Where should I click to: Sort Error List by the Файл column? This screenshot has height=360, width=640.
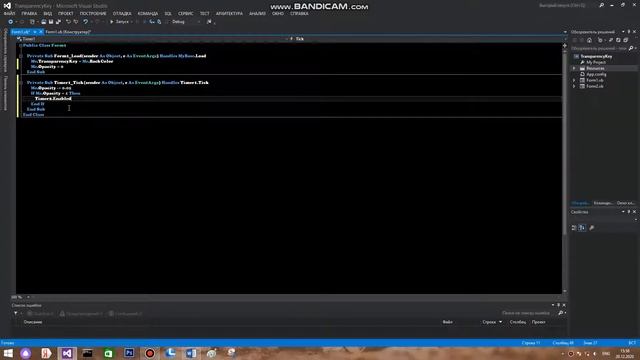(447, 322)
